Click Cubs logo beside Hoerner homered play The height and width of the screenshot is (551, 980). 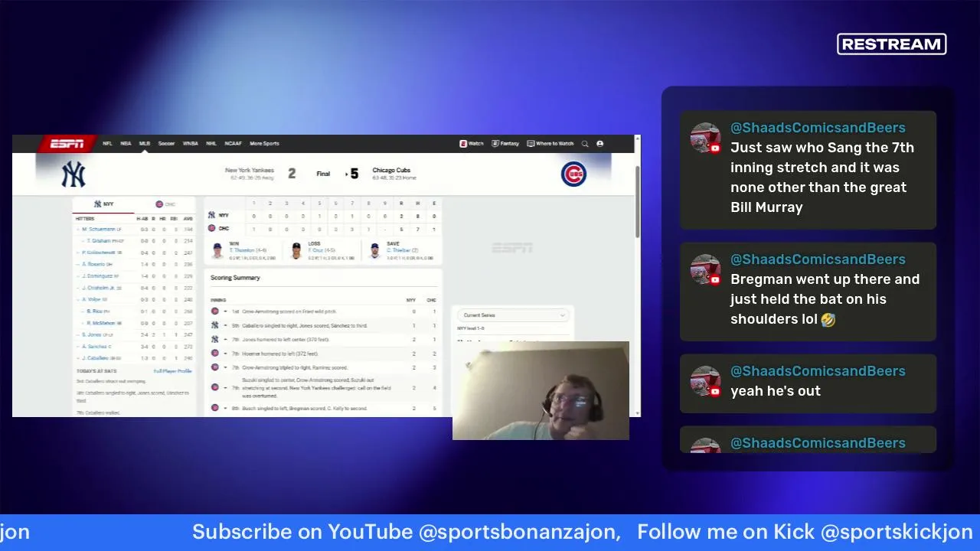click(x=214, y=354)
